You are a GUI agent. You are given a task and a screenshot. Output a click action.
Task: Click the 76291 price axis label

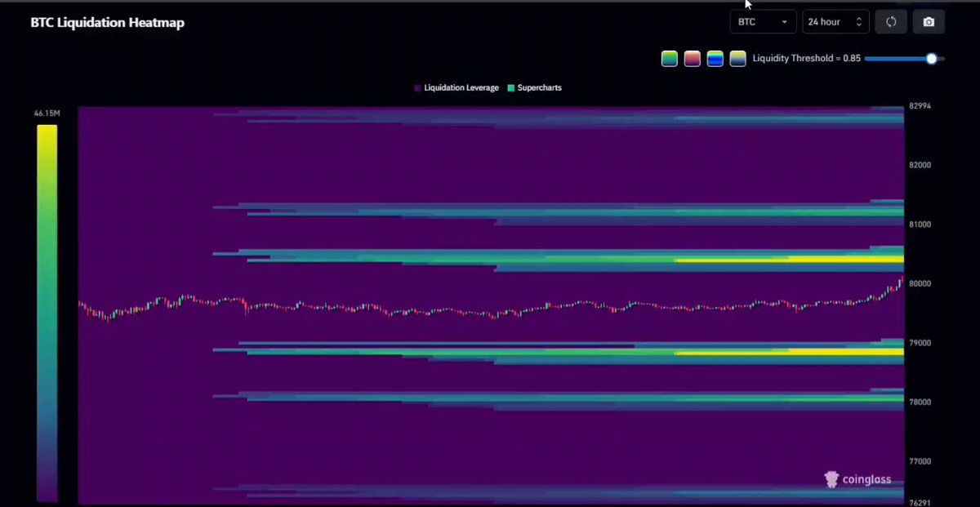click(x=920, y=503)
